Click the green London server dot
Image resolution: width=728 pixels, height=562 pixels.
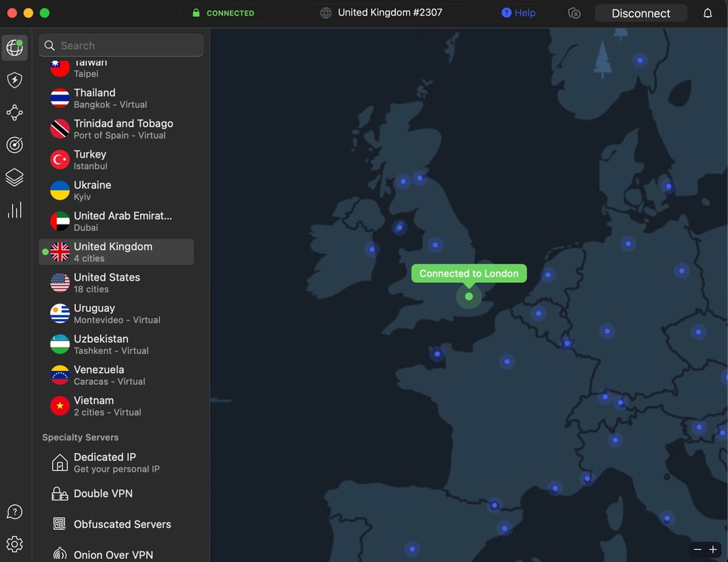click(x=469, y=296)
